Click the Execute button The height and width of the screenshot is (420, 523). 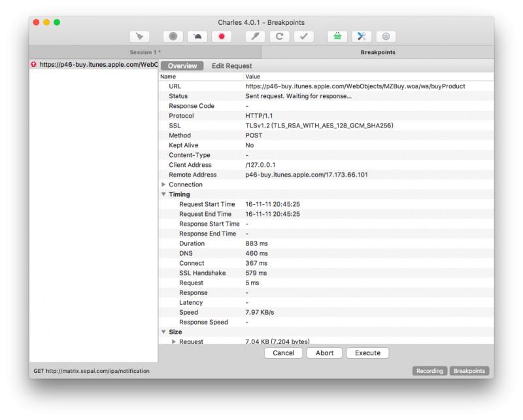[367, 353]
